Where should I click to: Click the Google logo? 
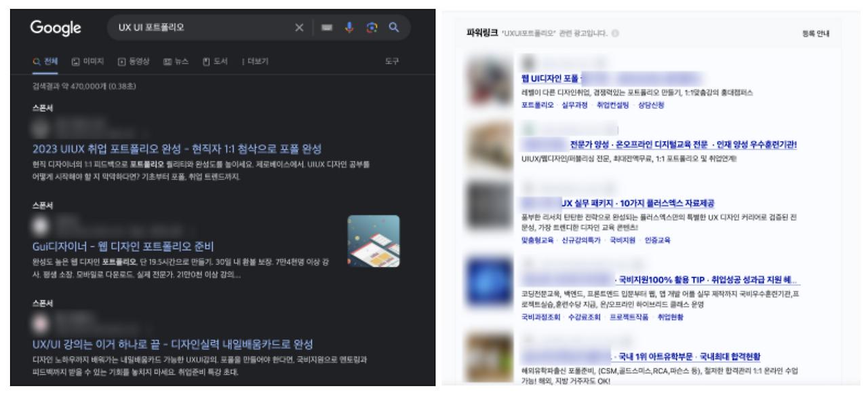[56, 28]
